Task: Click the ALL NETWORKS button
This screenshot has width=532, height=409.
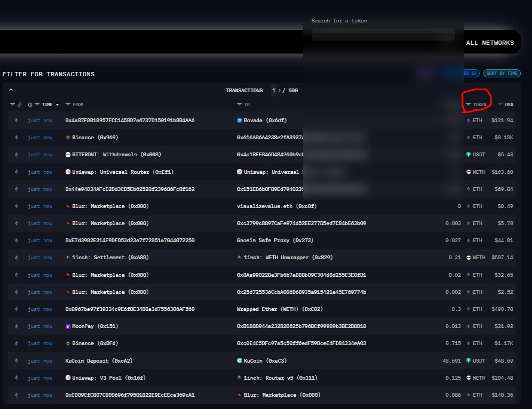Action: pyautogui.click(x=490, y=43)
